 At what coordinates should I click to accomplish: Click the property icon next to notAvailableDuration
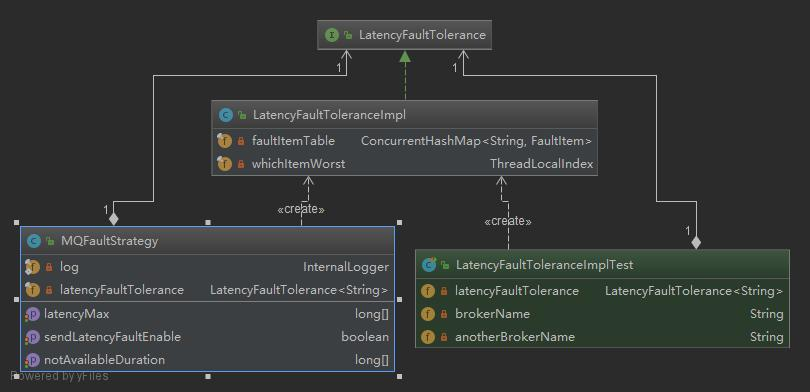[x=33, y=360]
